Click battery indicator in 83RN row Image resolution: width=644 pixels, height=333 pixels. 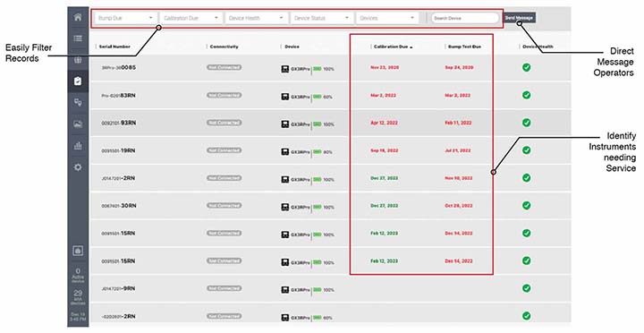point(318,97)
